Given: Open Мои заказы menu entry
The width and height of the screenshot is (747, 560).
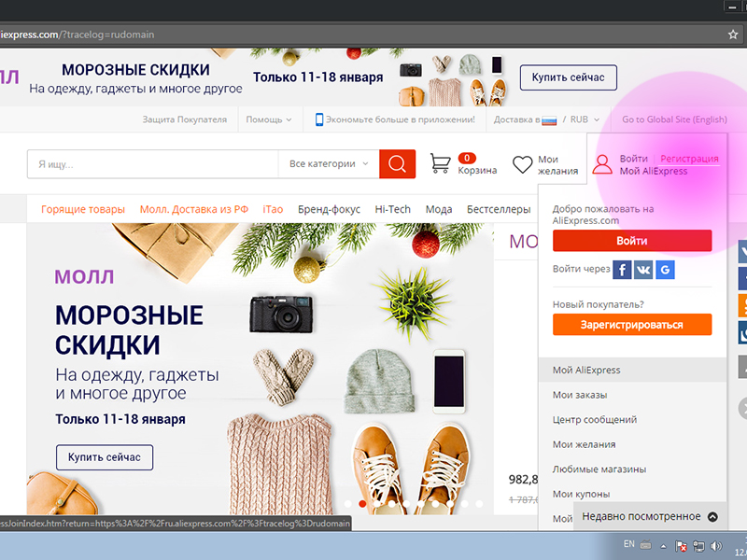Looking at the screenshot, I should click(580, 395).
